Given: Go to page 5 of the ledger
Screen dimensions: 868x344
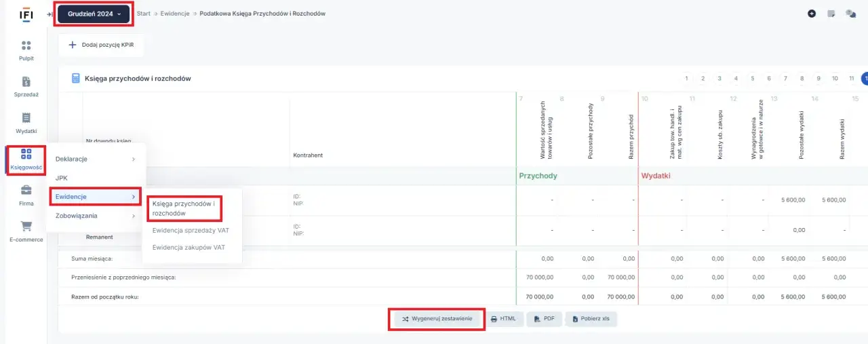Looking at the screenshot, I should [x=753, y=79].
